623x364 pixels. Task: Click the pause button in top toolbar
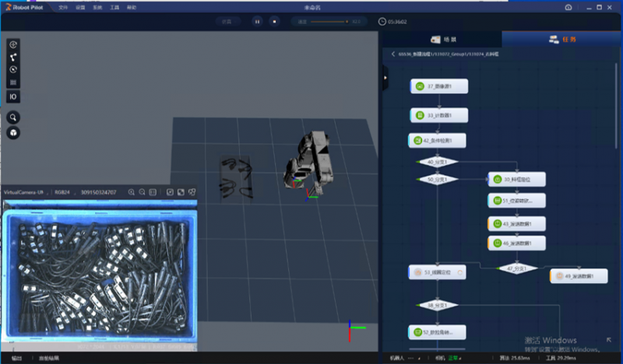tap(256, 21)
